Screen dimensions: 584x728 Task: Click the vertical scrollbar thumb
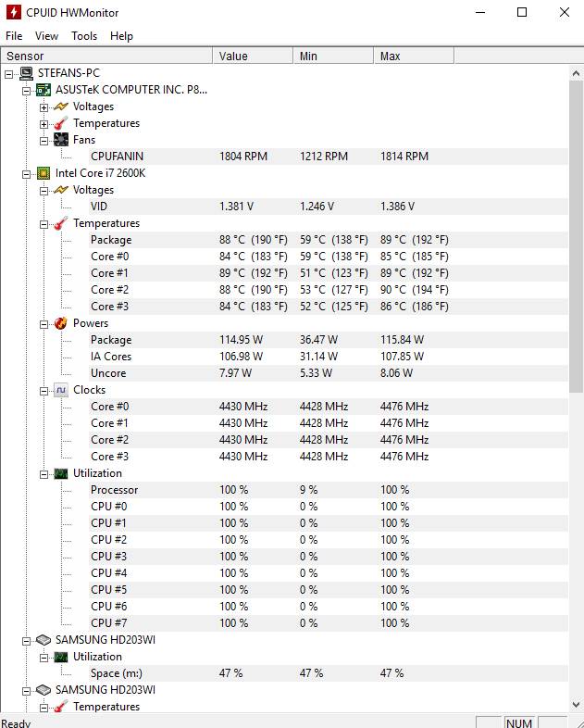click(576, 232)
